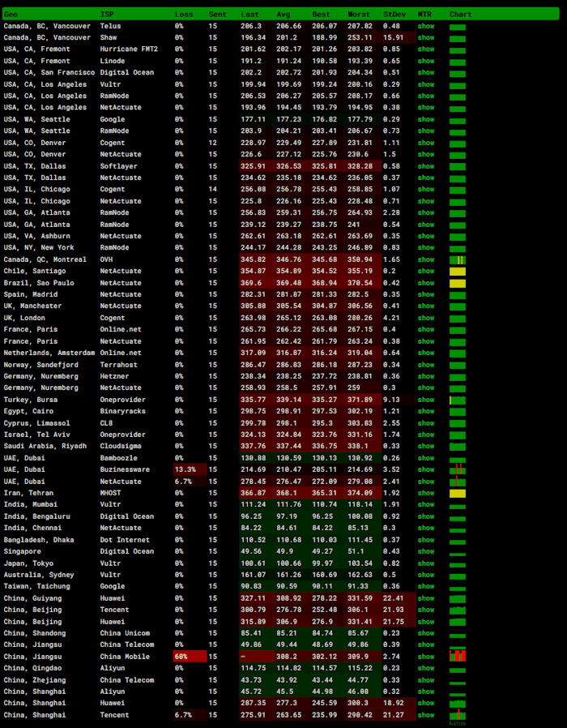Click the StDev column header
Image resolution: width=567 pixels, height=728 pixels.
[394, 15]
